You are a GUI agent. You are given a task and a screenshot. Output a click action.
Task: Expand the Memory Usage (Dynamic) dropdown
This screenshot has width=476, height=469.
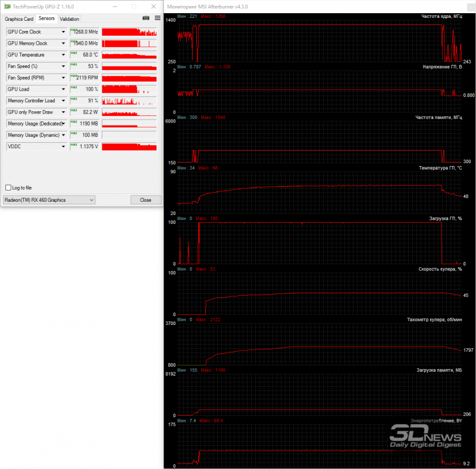point(63,135)
